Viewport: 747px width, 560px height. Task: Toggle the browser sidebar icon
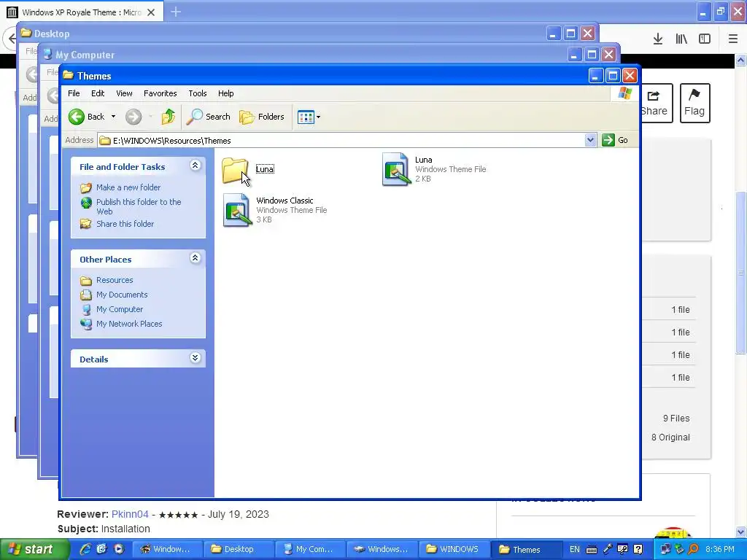point(705,39)
